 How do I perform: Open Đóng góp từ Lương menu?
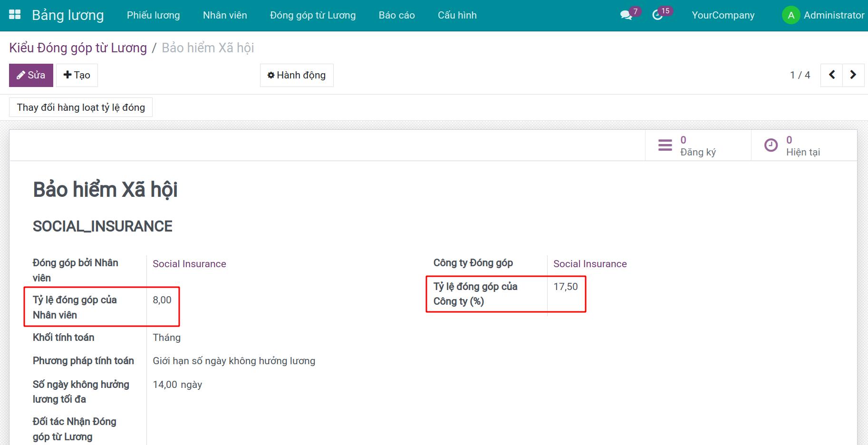pyautogui.click(x=312, y=15)
